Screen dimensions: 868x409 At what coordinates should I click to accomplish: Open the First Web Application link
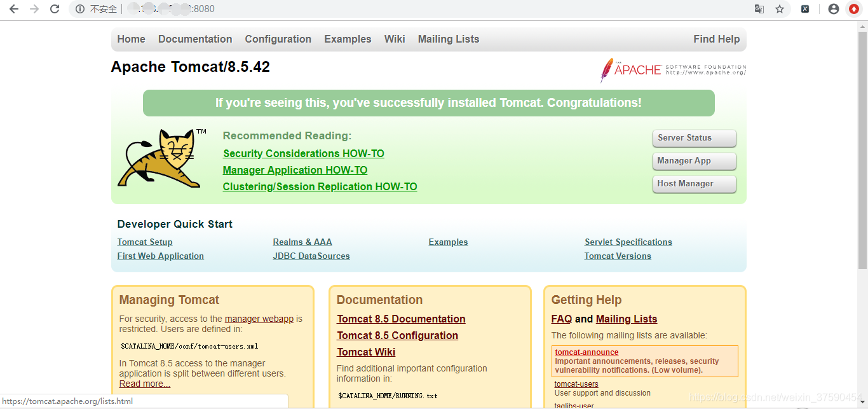tap(161, 256)
